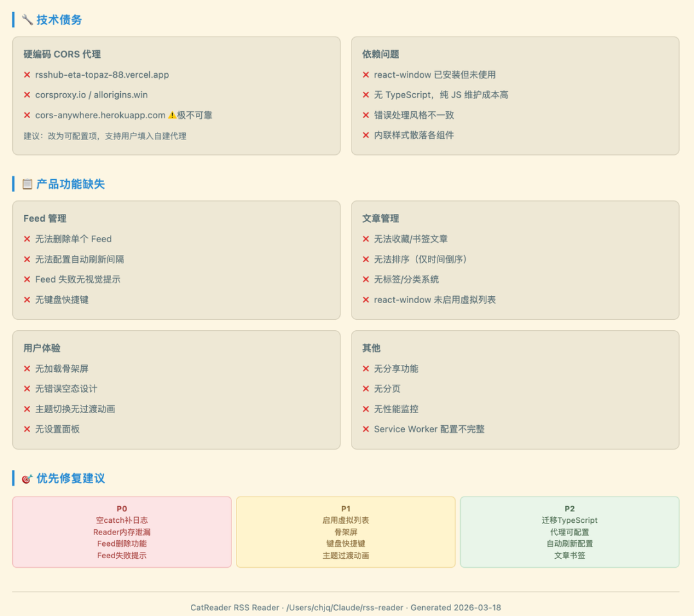This screenshot has height=616, width=694.
Task: Select the 其他 card title
Action: (371, 348)
